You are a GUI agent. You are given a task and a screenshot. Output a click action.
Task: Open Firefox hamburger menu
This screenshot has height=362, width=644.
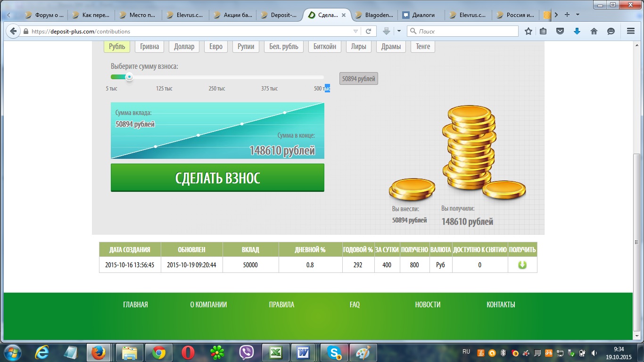tap(631, 31)
